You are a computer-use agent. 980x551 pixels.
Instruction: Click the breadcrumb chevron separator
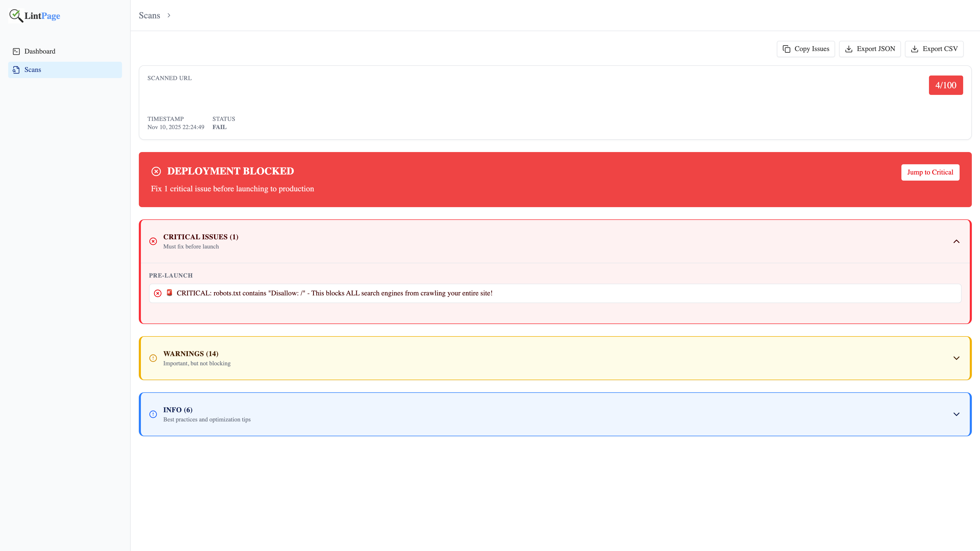[x=169, y=16]
